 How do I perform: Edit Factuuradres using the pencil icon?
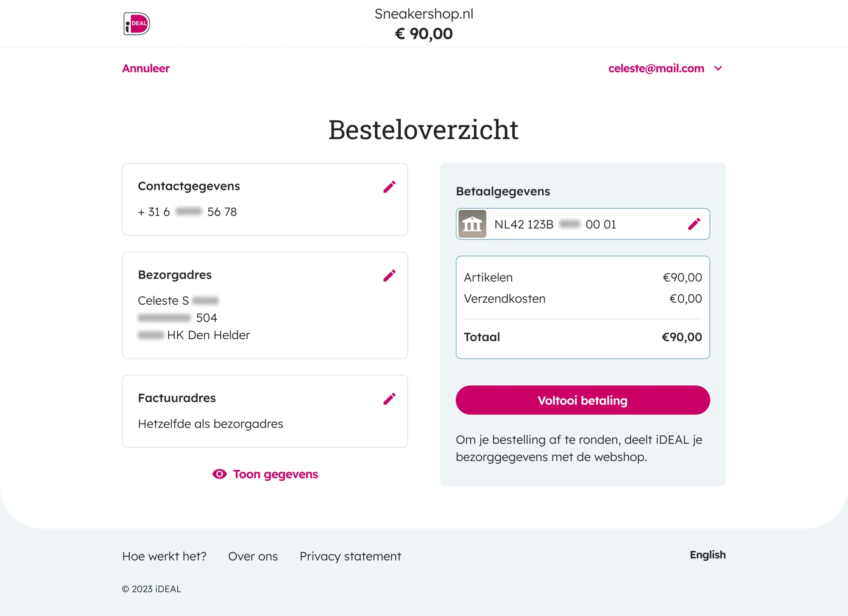pos(389,399)
